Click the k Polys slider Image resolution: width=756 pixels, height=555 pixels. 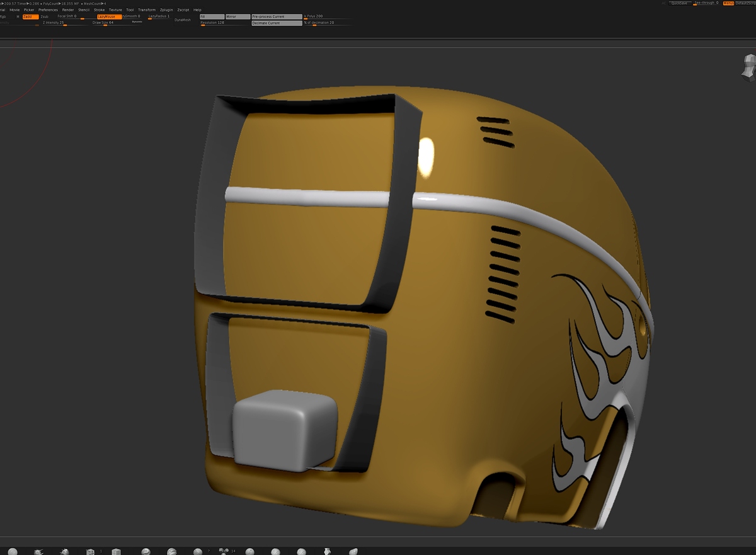[328, 17]
